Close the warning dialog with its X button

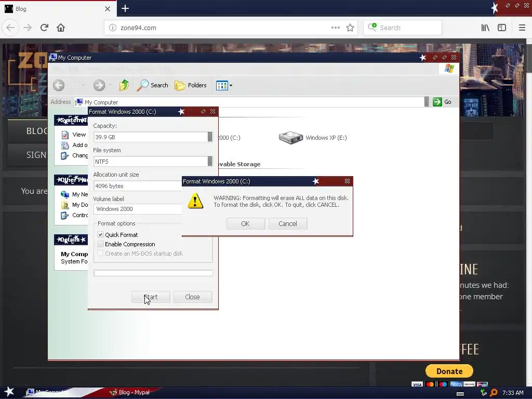pos(347,181)
